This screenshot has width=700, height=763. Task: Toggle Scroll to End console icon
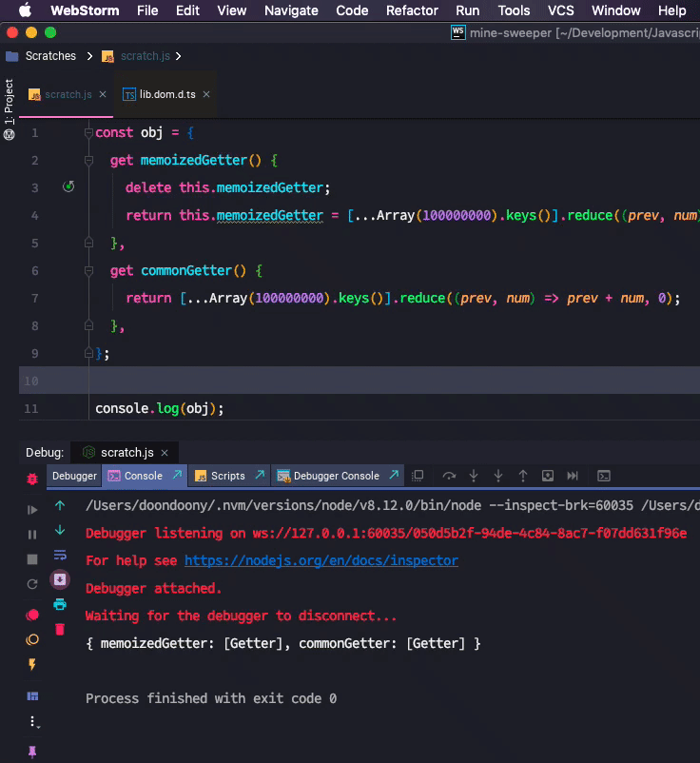pos(60,579)
